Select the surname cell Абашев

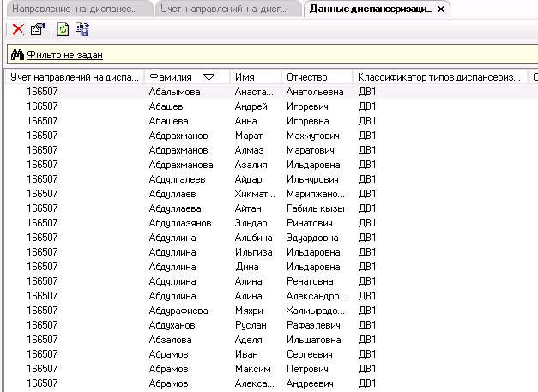click(x=166, y=106)
